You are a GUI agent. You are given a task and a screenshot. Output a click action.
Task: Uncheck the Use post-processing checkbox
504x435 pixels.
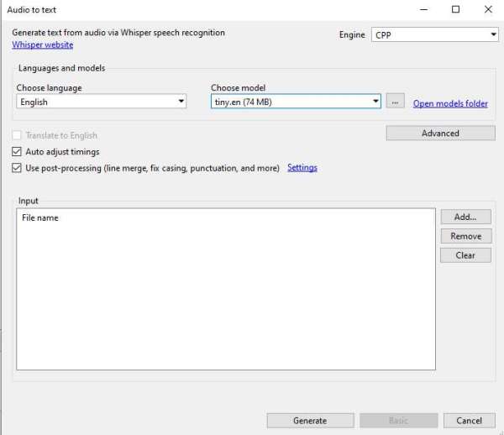pyautogui.click(x=18, y=168)
